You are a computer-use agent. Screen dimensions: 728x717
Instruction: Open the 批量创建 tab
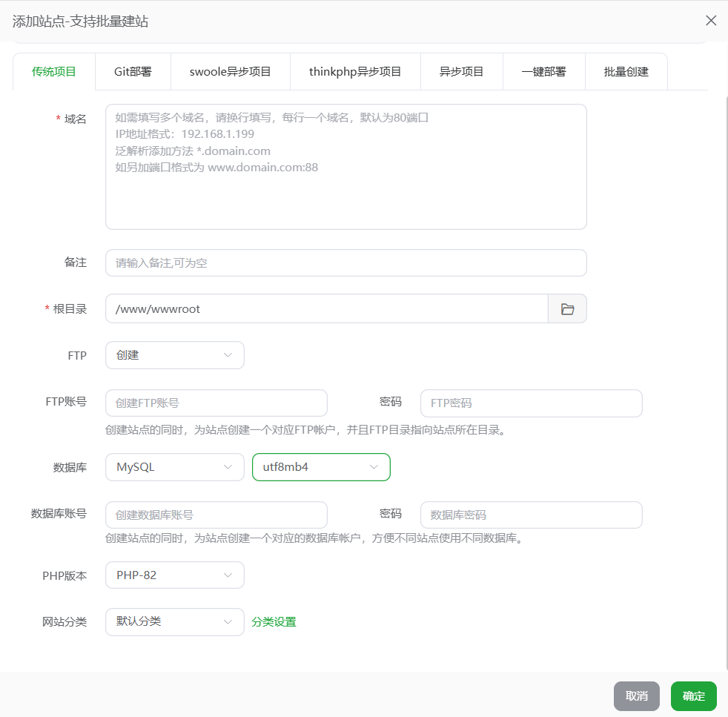pos(626,72)
